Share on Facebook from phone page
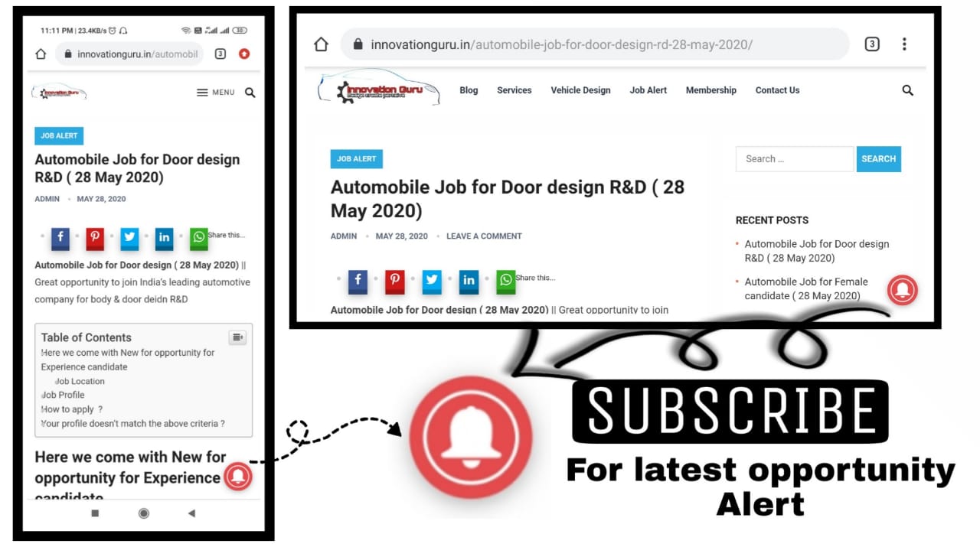Viewport: 980px width, 547px height. [x=60, y=238]
